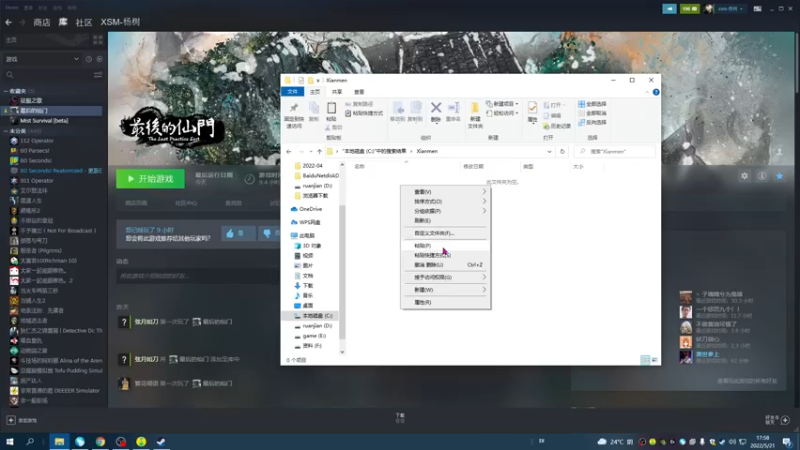Click History (历史记录) icon in ribbon
Image resolution: width=800 pixels, height=450 pixels.
(x=557, y=126)
